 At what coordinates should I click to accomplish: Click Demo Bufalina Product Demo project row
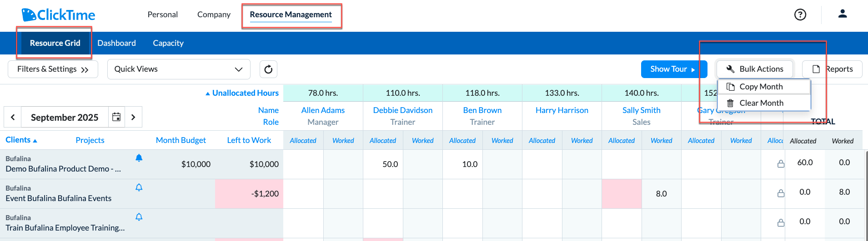click(x=63, y=169)
